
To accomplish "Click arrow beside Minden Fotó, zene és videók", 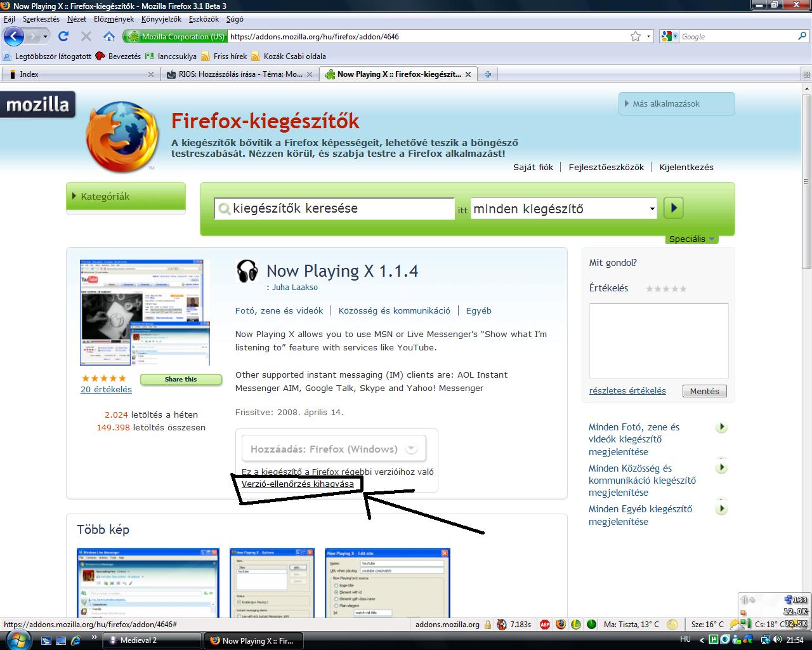I will tap(721, 427).
